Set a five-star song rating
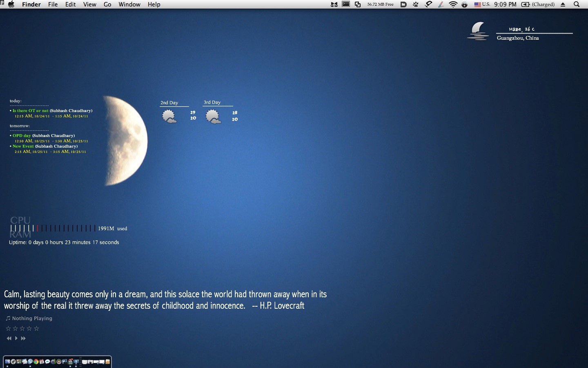 pyautogui.click(x=37, y=328)
